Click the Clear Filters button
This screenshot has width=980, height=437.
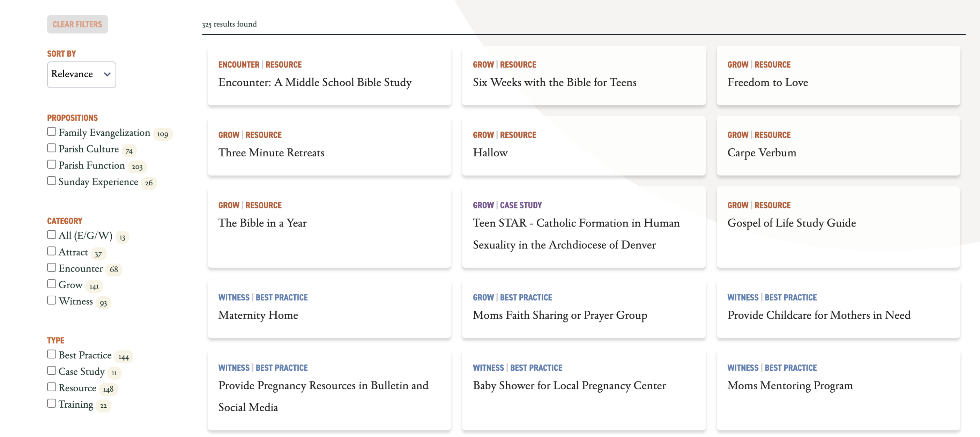pyautogui.click(x=77, y=24)
